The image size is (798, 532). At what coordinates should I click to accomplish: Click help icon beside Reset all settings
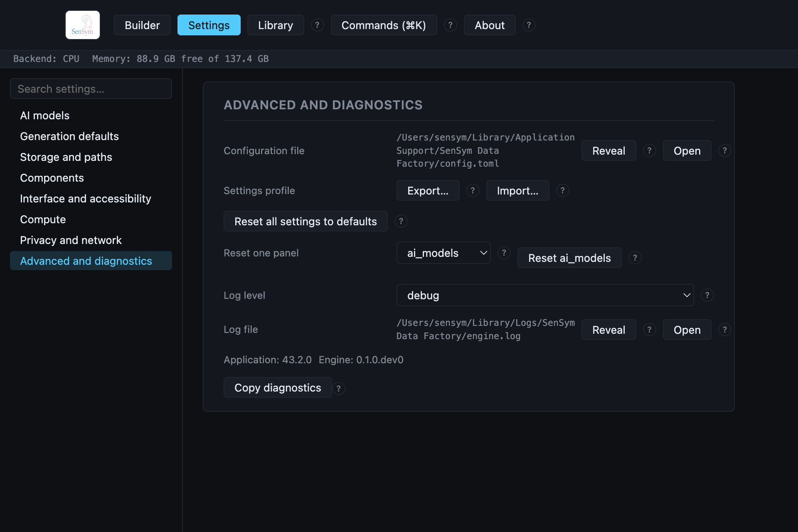401,221
